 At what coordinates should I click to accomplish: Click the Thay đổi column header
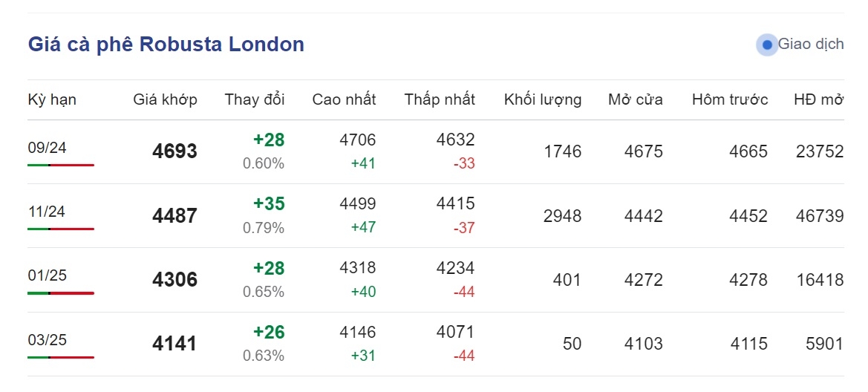255,99
